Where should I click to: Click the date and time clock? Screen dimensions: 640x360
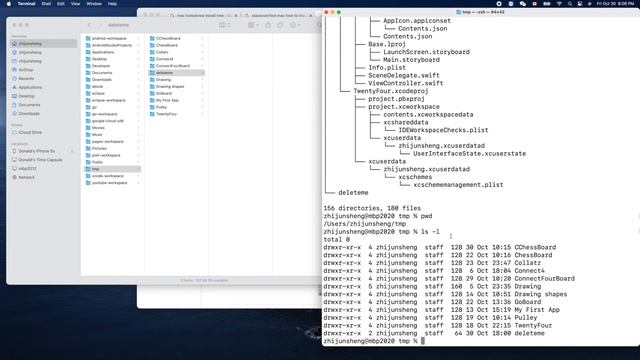click(615, 4)
